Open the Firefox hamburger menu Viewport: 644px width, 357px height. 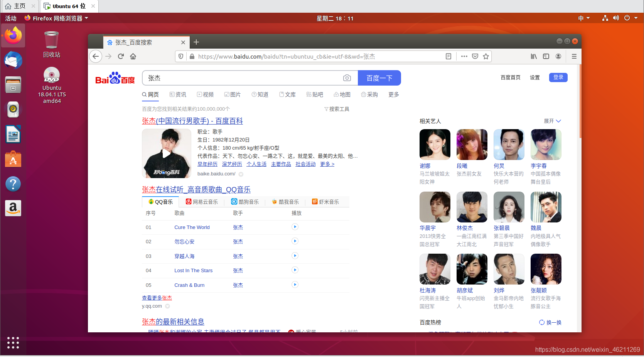click(x=574, y=56)
